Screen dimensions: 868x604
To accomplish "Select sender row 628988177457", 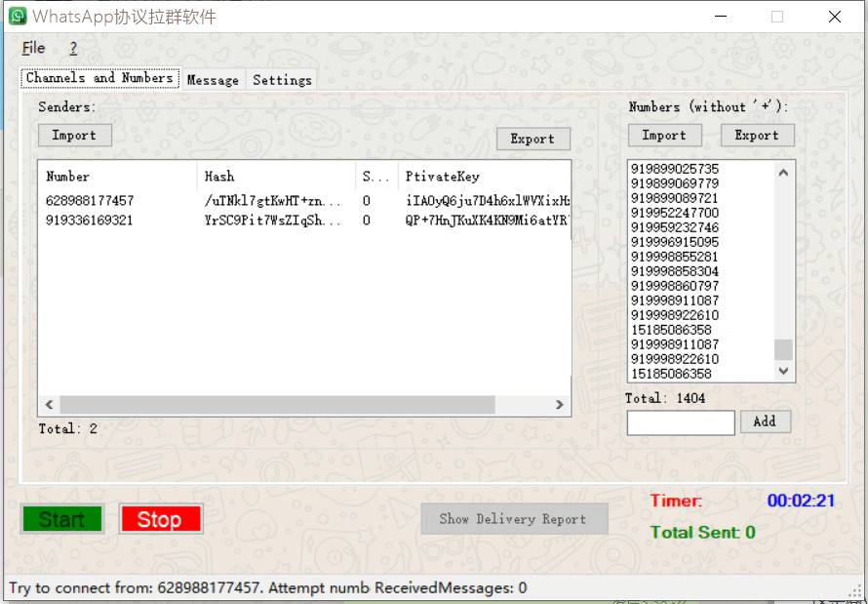I will pyautogui.click(x=304, y=200).
